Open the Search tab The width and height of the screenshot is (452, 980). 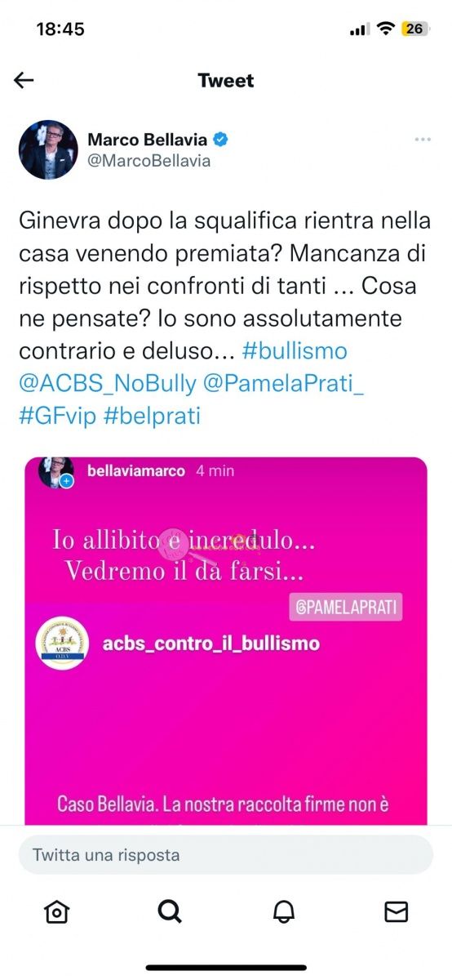(169, 911)
